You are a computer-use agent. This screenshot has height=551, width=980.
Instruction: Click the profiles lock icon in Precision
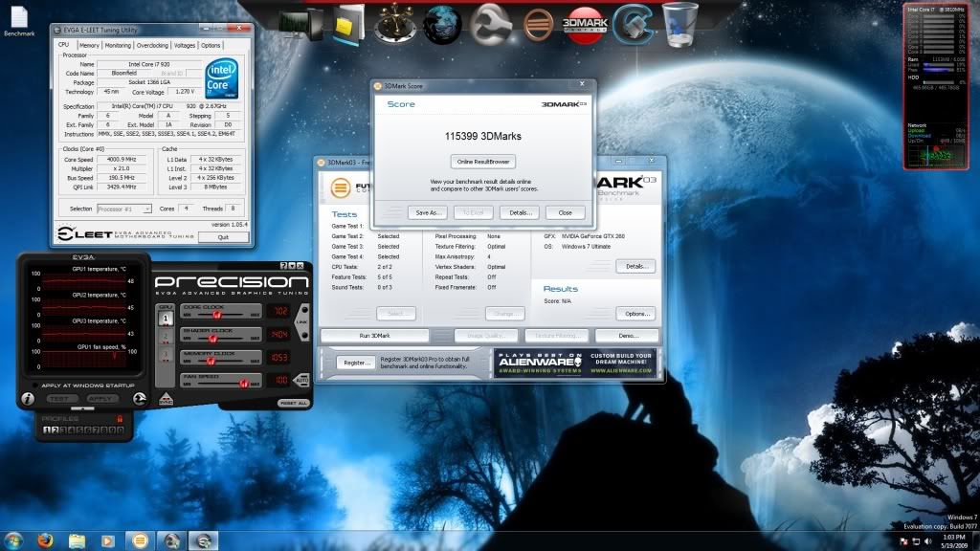click(120, 419)
